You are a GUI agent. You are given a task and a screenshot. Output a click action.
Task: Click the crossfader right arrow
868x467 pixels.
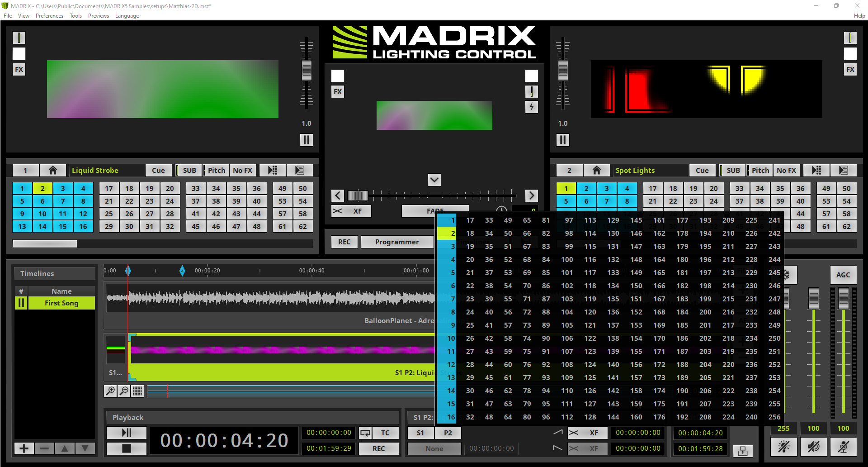532,195
